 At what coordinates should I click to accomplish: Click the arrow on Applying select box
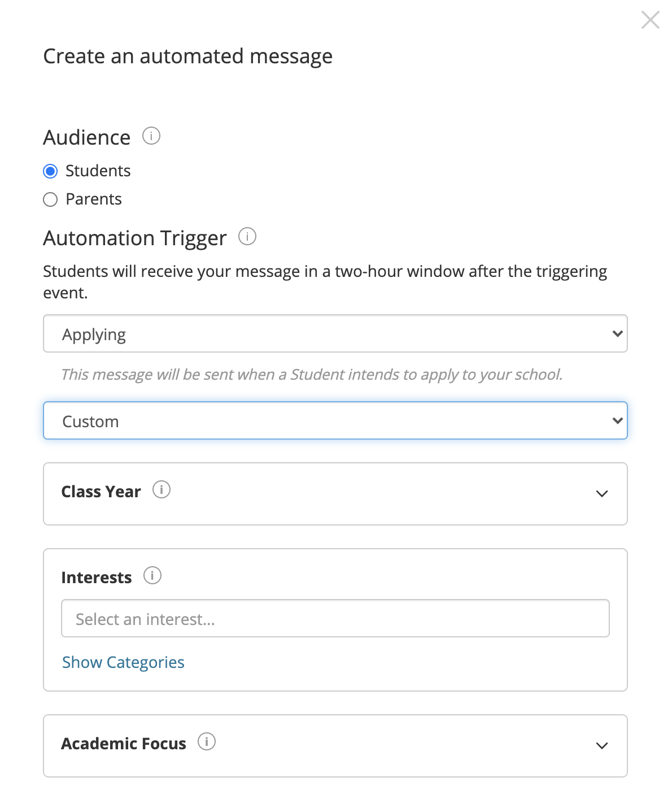(617, 333)
